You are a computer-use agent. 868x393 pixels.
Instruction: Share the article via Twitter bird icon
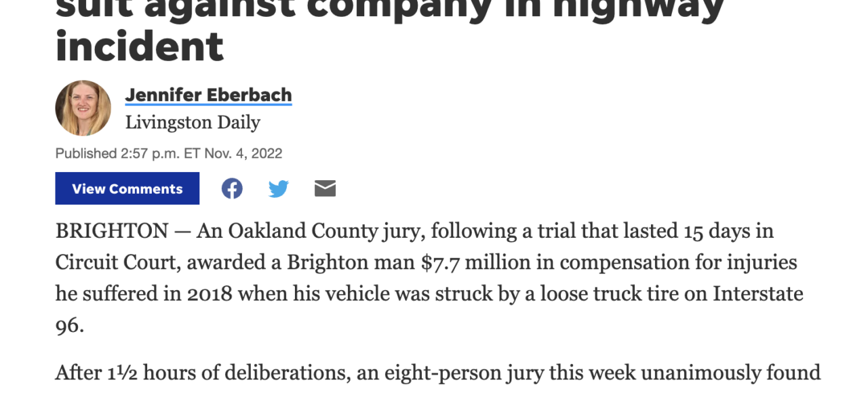[279, 188]
